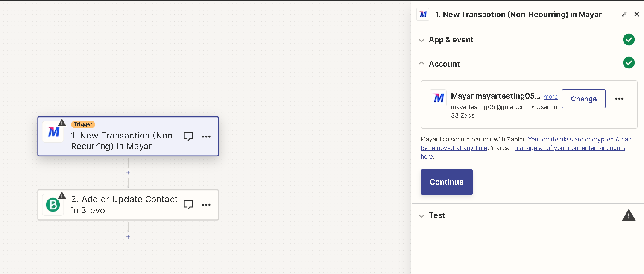Click the Change account button
The width and height of the screenshot is (644, 274).
[583, 99]
